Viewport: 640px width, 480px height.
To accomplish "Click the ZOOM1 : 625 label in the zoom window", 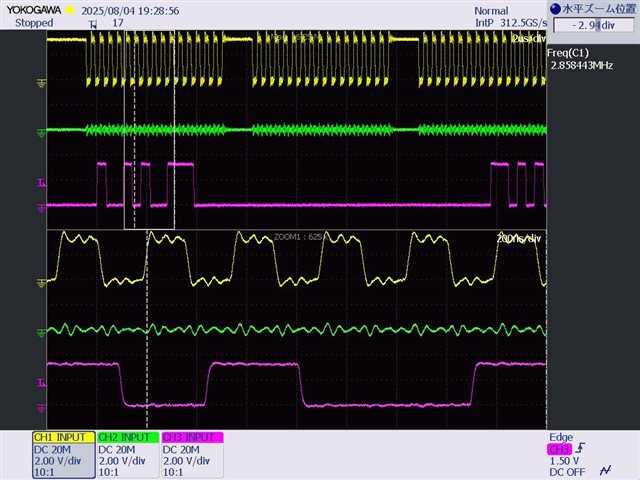I will click(298, 237).
